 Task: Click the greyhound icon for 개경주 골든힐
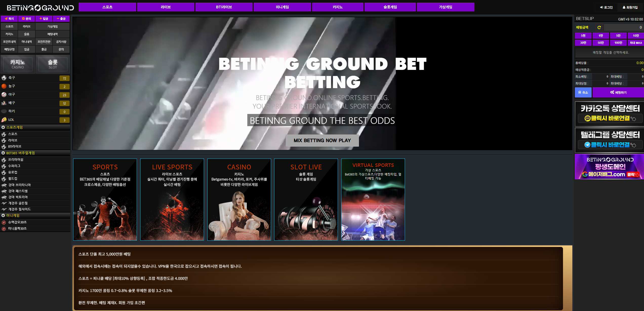point(4,203)
